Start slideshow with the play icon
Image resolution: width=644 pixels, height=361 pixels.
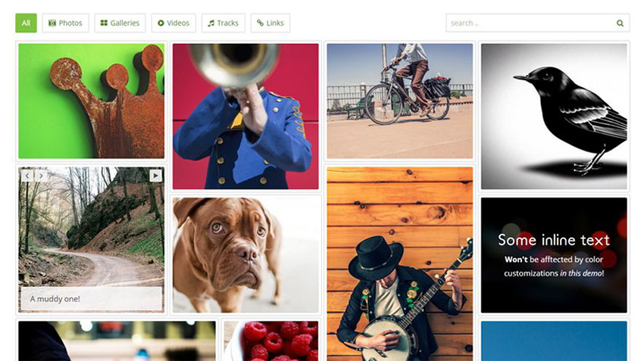coord(155,176)
